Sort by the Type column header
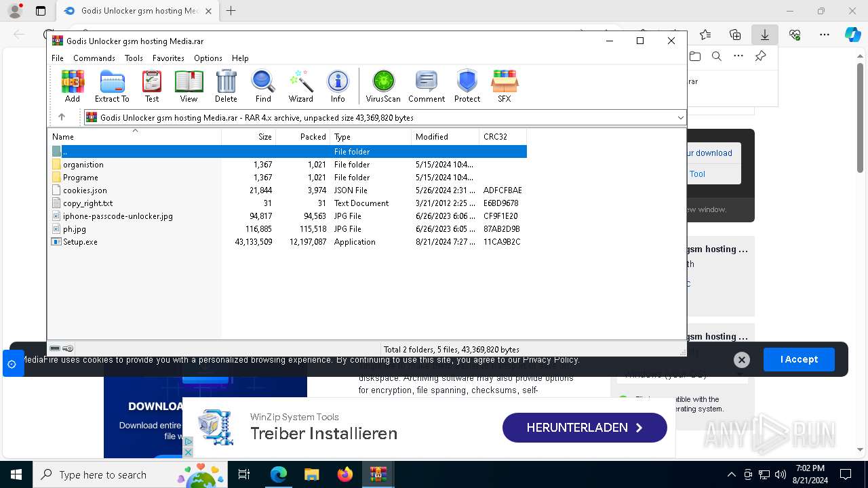Viewport: 868px width, 488px height. (x=371, y=137)
